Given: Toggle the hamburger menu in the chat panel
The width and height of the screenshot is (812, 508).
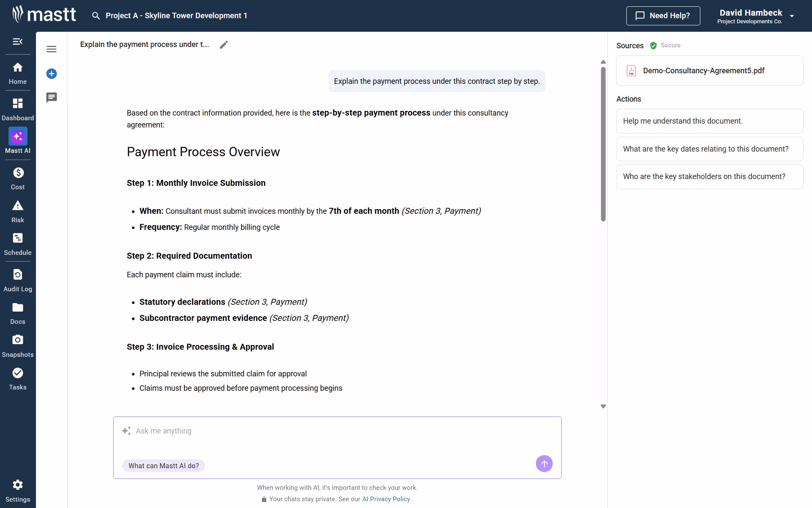Looking at the screenshot, I should (x=52, y=49).
